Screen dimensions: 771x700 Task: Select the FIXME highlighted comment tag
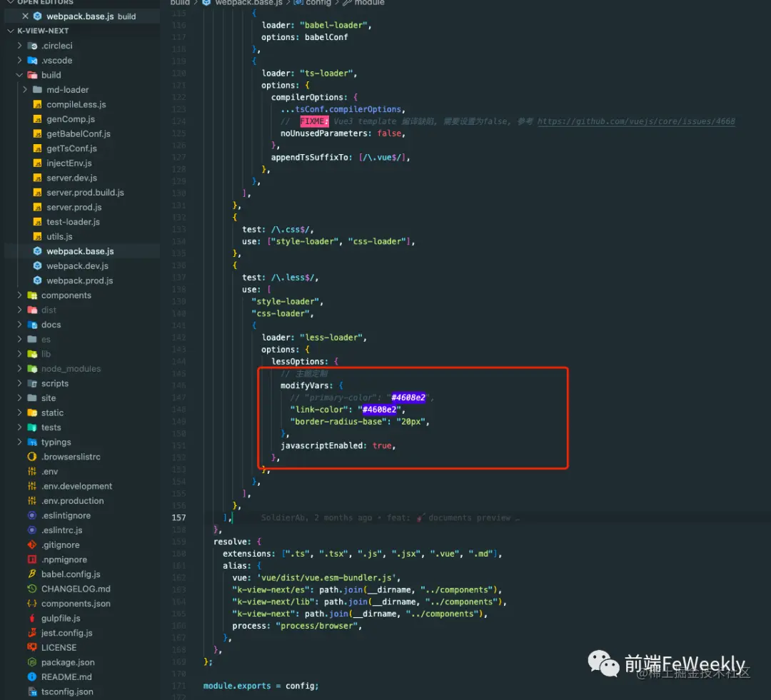(314, 121)
